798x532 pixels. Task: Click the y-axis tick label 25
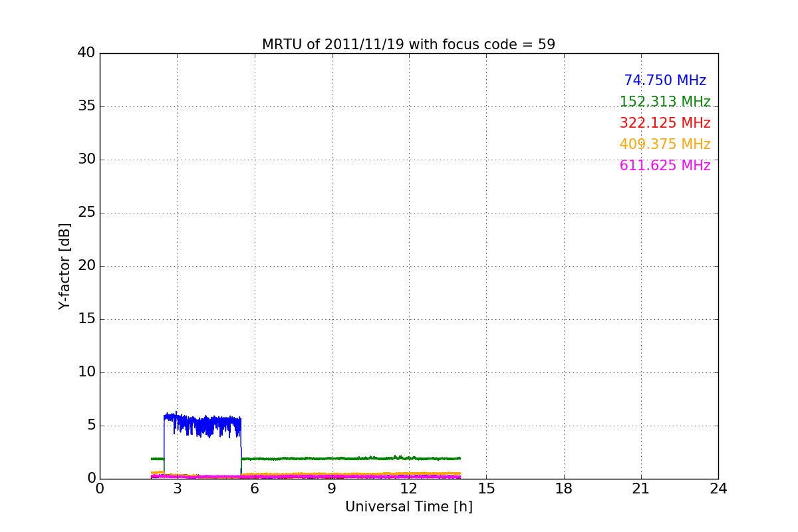coord(86,213)
